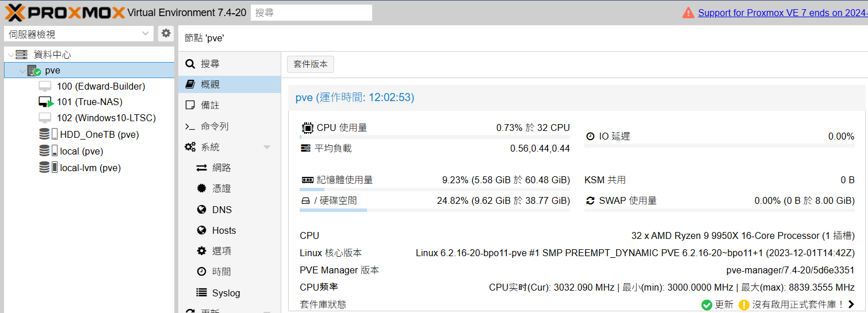Select the 網路 network menu item
This screenshot has height=313, width=868.
coord(221,168)
